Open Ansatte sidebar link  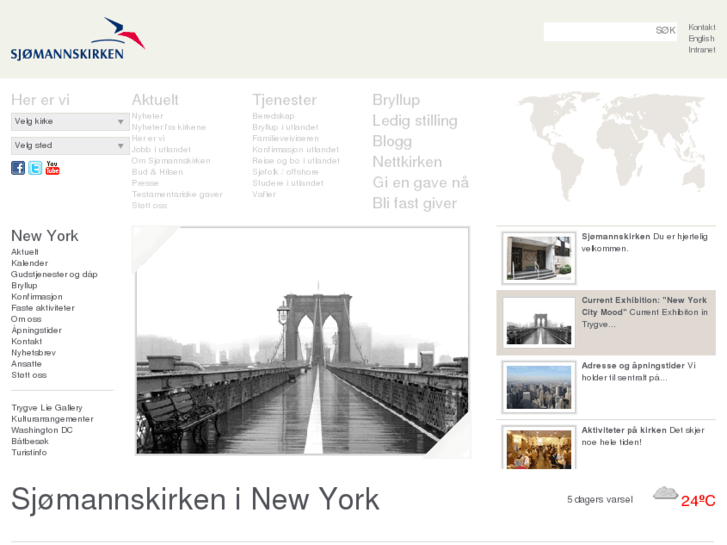coord(26,364)
